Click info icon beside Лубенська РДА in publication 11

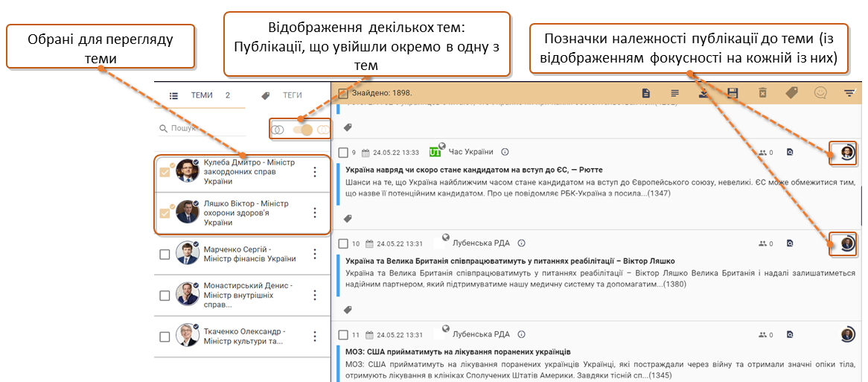(x=521, y=334)
